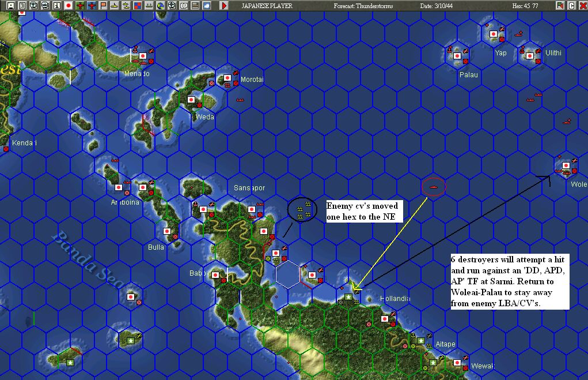Viewport: 588px width, 380px height.
Task: Select the enemy carrier ships northeast of Sansapor
Action: tap(304, 210)
